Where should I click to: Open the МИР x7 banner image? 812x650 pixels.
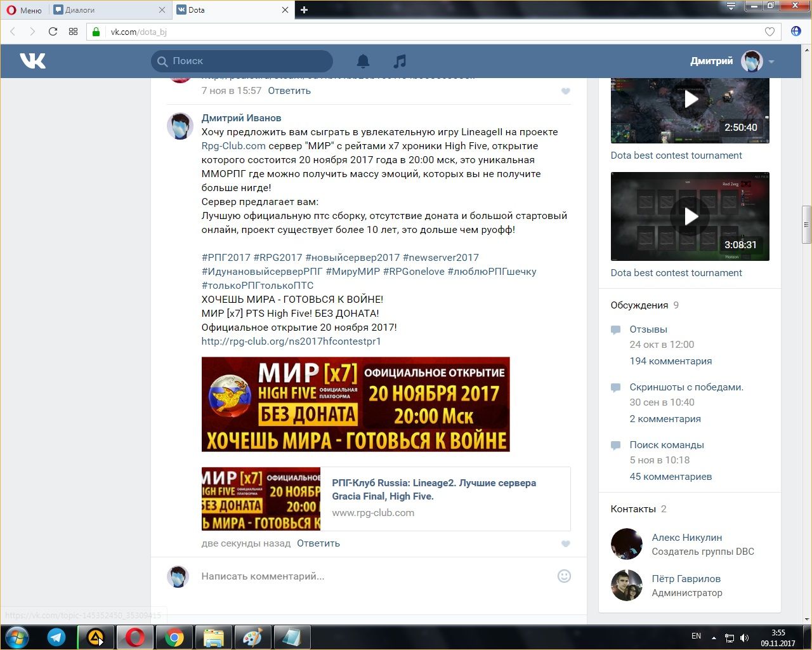(x=355, y=404)
